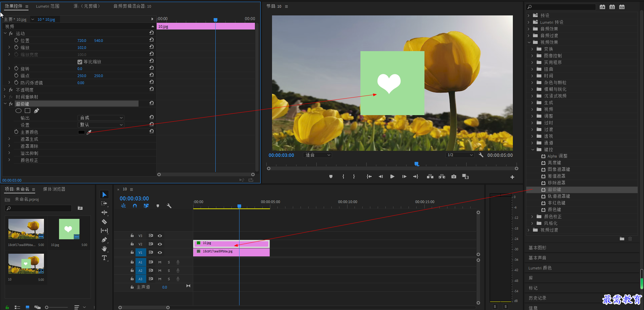Play the program monitor
This screenshot has width=644, height=310.
pyautogui.click(x=392, y=177)
